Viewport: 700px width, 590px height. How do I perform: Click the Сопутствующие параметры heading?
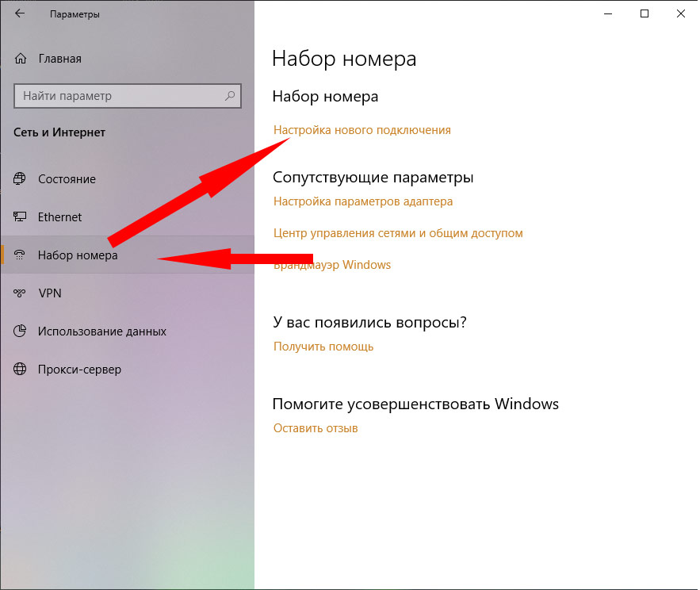[x=373, y=178]
